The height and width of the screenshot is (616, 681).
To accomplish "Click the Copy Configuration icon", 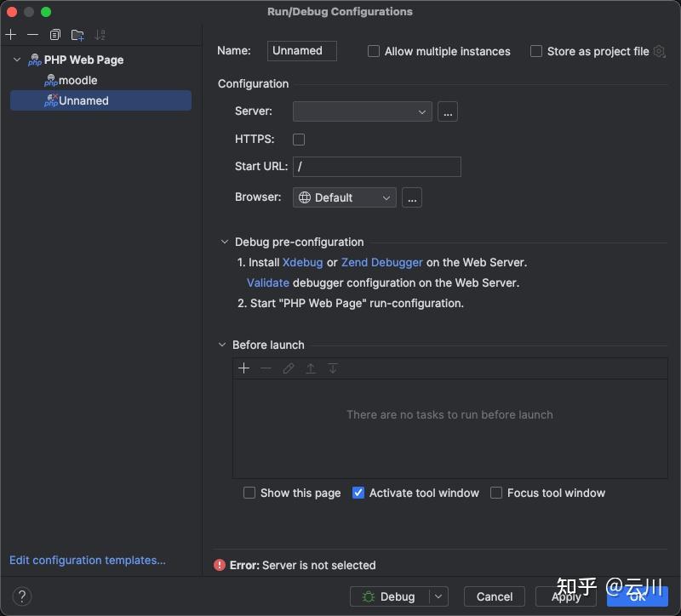I will 55,35.
